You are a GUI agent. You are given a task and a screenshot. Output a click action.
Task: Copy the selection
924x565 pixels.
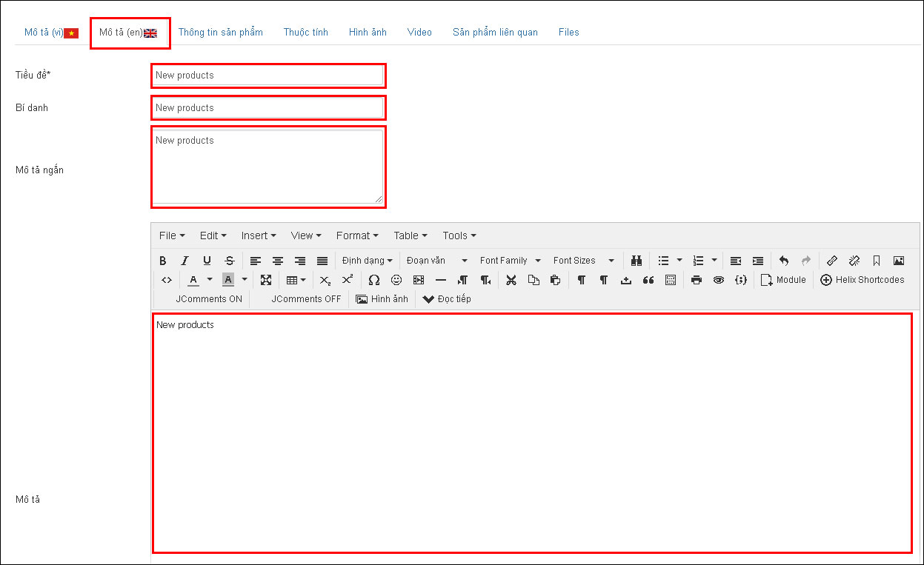coord(534,280)
